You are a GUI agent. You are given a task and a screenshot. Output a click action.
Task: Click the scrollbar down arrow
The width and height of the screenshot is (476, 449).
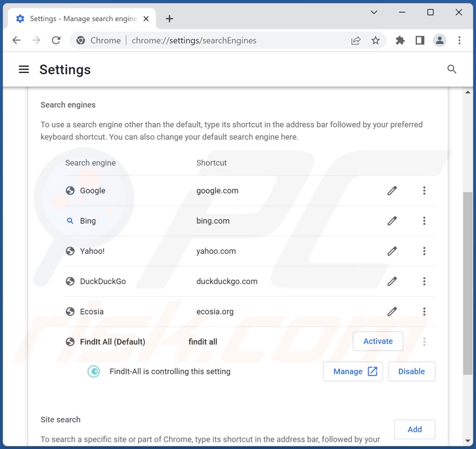468,441
